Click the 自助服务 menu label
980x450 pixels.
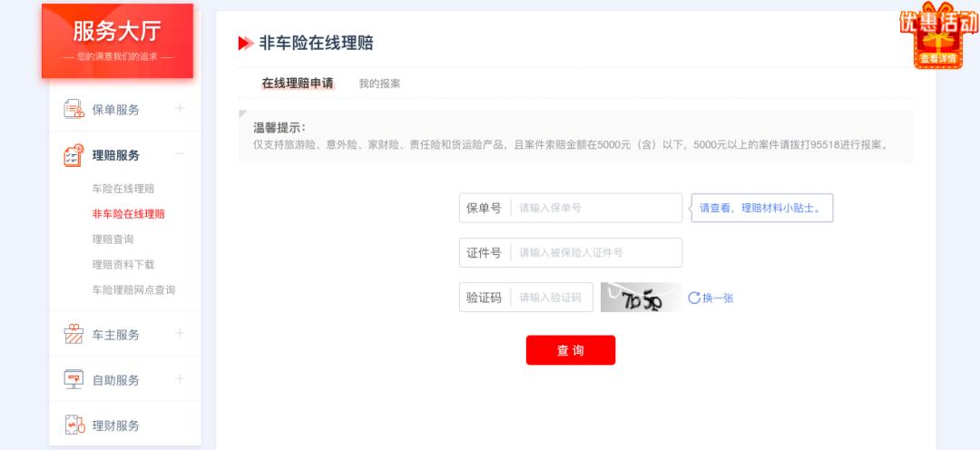click(115, 381)
